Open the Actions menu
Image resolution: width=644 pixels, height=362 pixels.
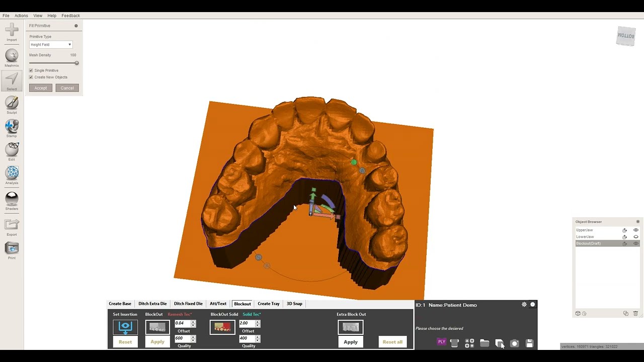pos(21,16)
